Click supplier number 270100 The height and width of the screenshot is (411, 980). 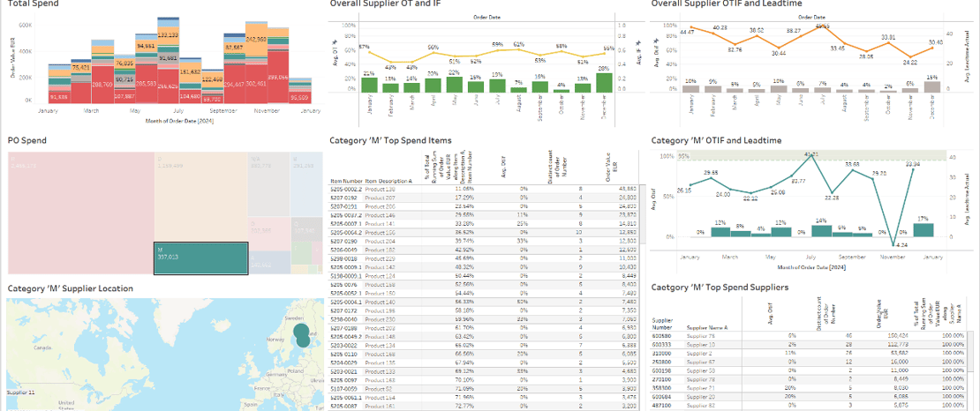pos(662,378)
